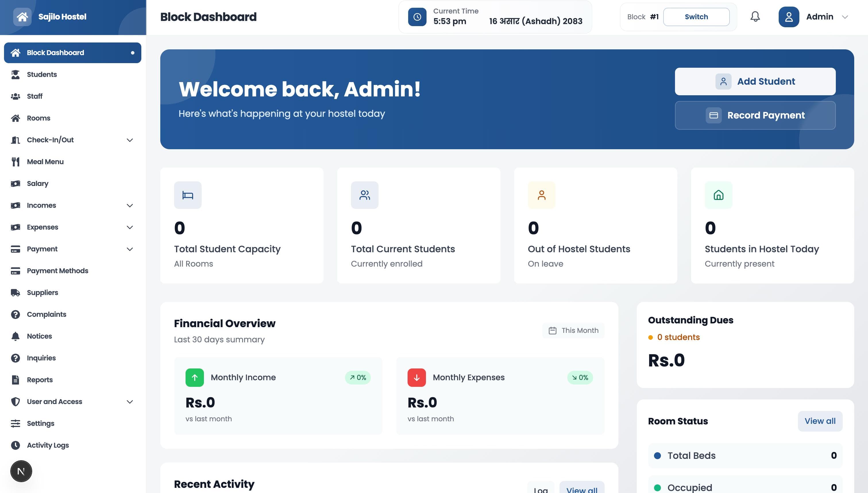Open the Admin account dropdown arrow
The height and width of the screenshot is (493, 868).
(845, 17)
